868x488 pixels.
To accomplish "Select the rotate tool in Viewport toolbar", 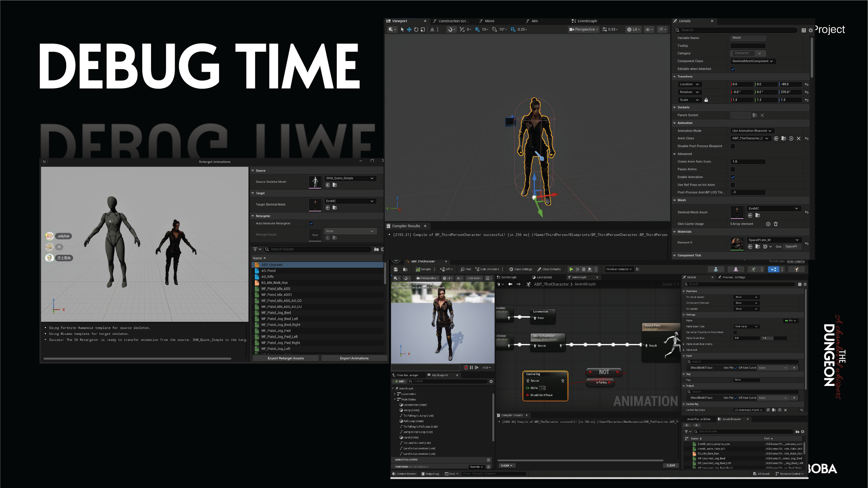I will click(416, 30).
